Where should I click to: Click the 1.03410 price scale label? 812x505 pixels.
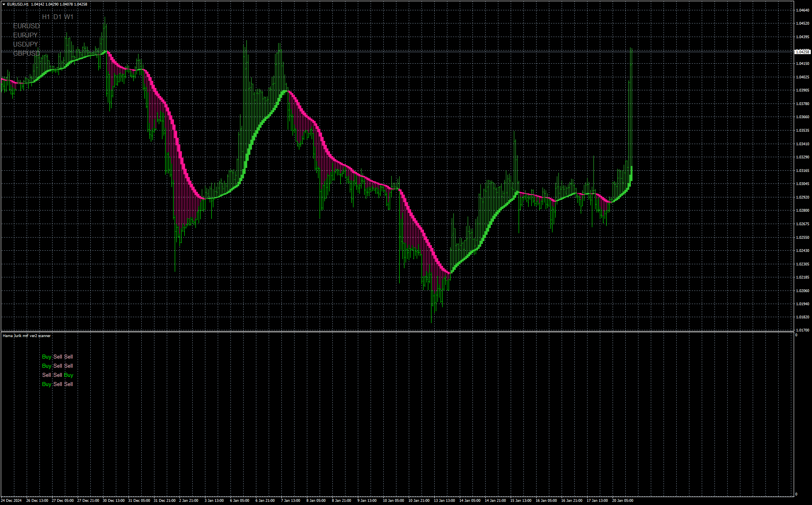pyautogui.click(x=802, y=144)
